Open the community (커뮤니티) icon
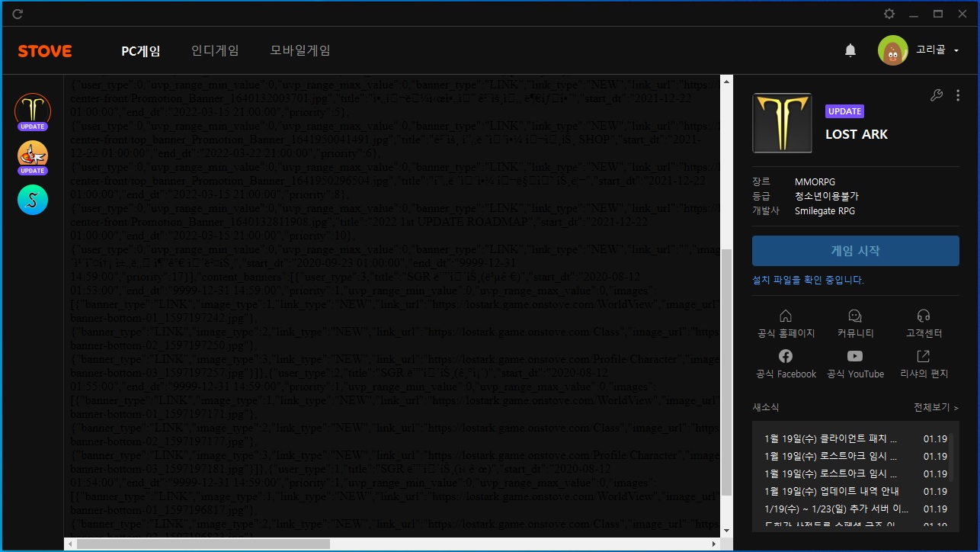This screenshot has height=552, width=980. pyautogui.click(x=855, y=323)
